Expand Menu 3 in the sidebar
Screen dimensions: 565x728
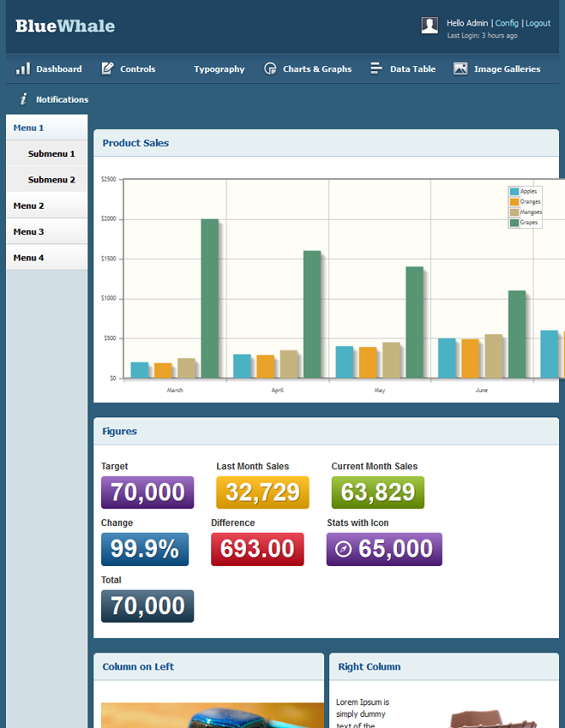click(29, 232)
